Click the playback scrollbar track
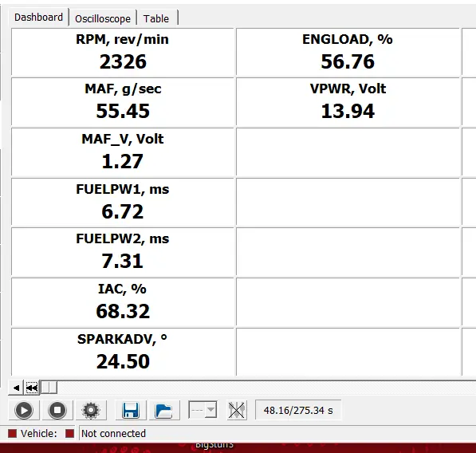Image resolution: width=476 pixels, height=453 pixels. pos(267,388)
